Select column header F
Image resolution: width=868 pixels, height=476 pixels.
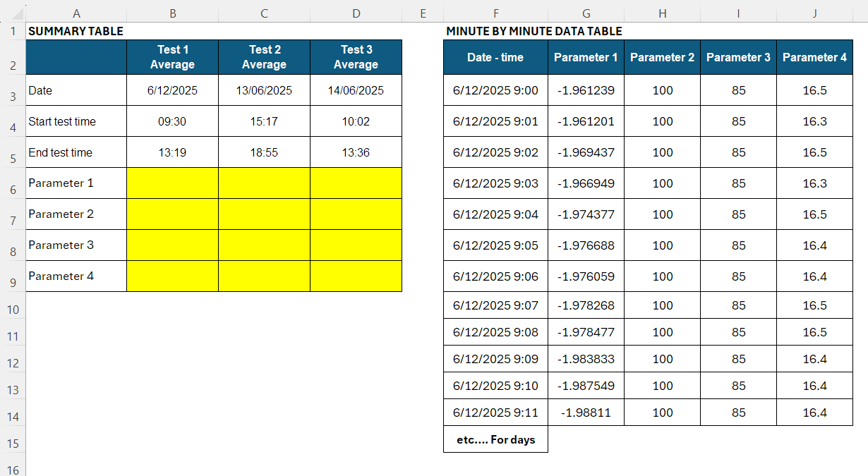(495, 13)
